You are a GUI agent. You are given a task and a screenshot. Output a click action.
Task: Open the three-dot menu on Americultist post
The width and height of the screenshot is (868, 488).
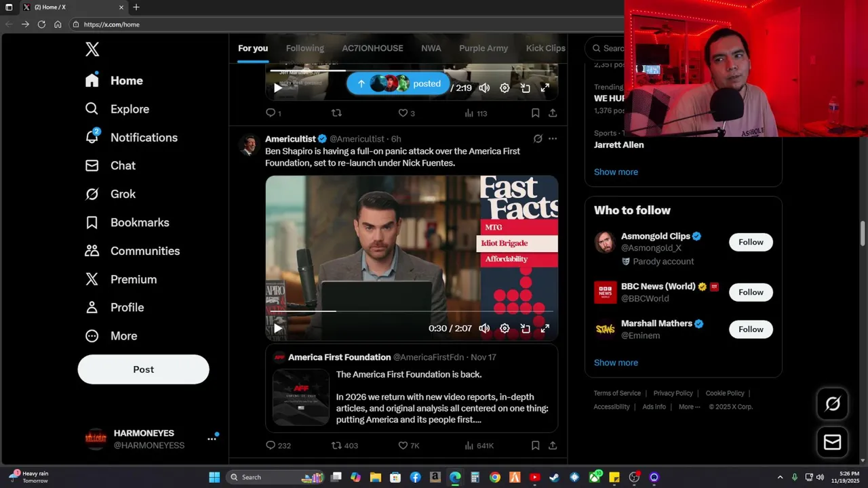tap(553, 139)
